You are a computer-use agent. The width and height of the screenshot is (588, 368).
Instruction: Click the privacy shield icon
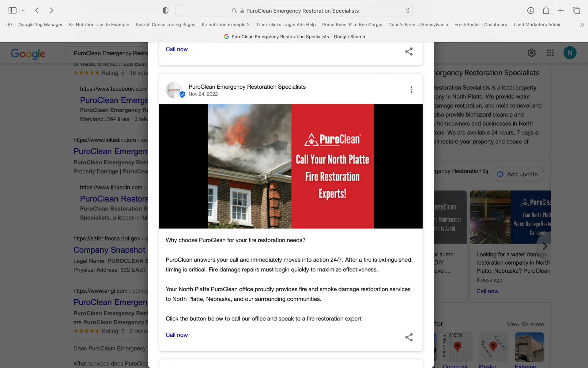(x=165, y=10)
